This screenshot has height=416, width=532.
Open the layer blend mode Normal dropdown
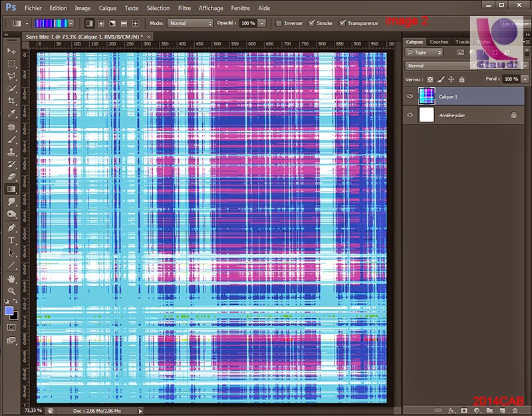click(x=441, y=65)
